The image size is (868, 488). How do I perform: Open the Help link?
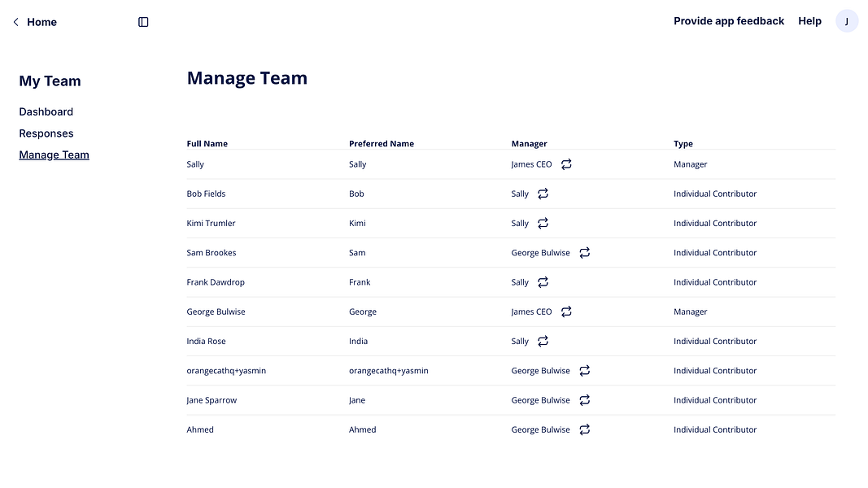pos(809,21)
